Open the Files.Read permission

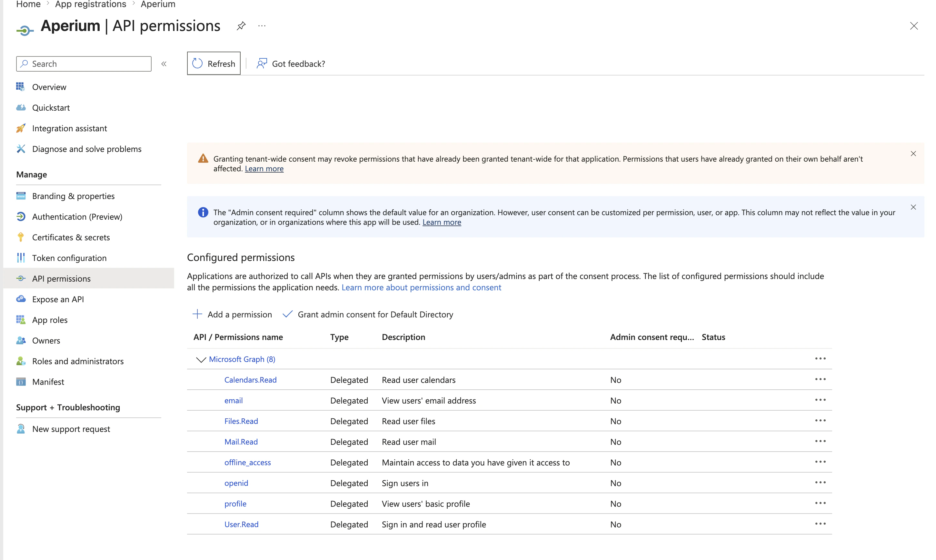pos(241,421)
